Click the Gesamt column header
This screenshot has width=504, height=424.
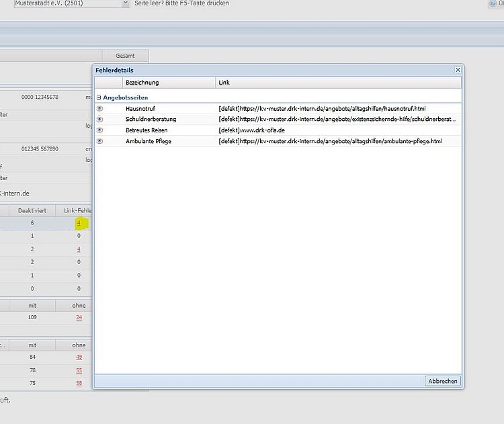tap(125, 56)
